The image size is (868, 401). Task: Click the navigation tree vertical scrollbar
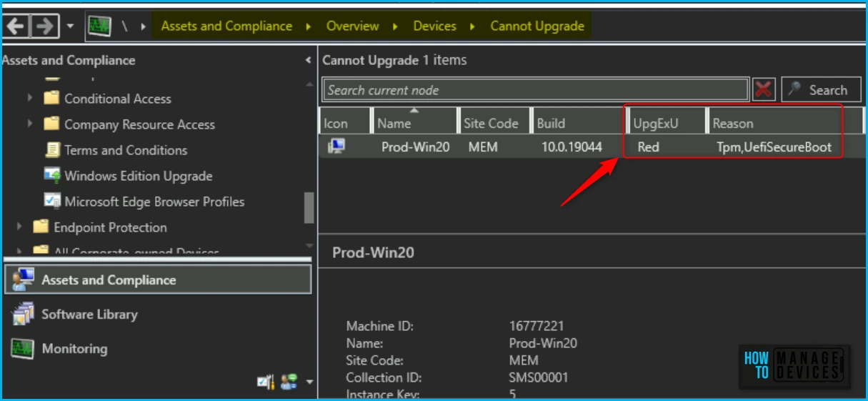[x=309, y=208]
